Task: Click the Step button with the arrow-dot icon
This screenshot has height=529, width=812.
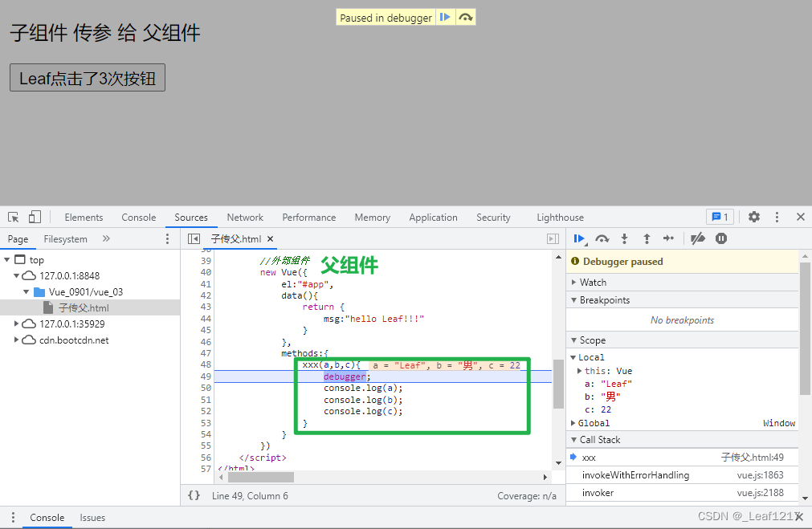Action: (668, 238)
